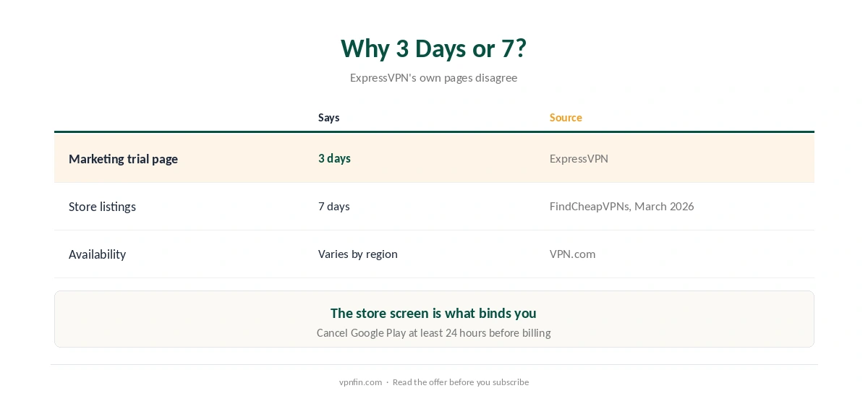This screenshot has height=396, width=868.
Task: Click the 'Says' column header
Action: [x=328, y=118]
